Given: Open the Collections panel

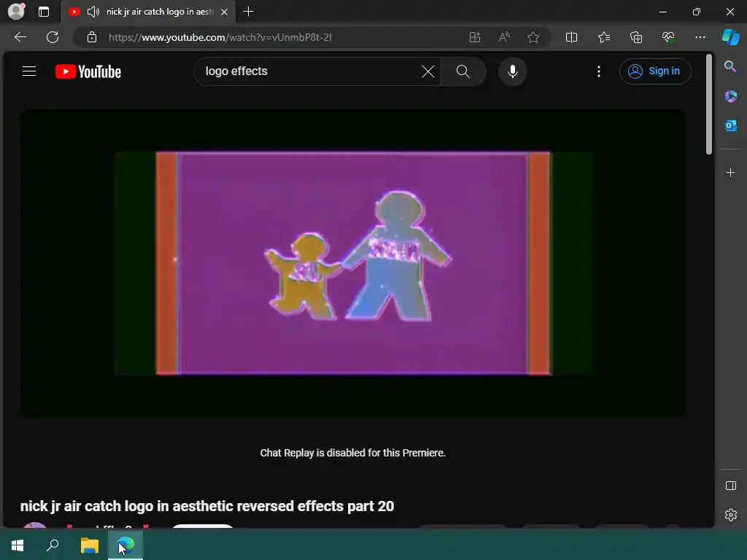Looking at the screenshot, I should click(636, 37).
